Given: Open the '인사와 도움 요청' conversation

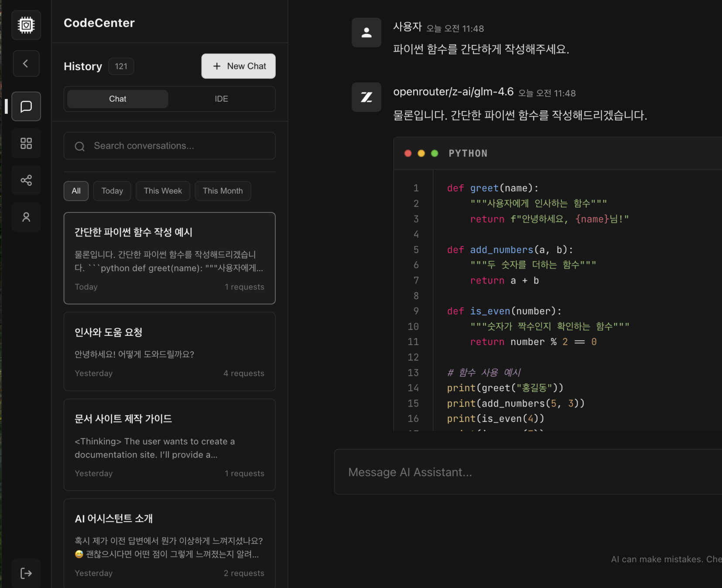Looking at the screenshot, I should pyautogui.click(x=169, y=351).
